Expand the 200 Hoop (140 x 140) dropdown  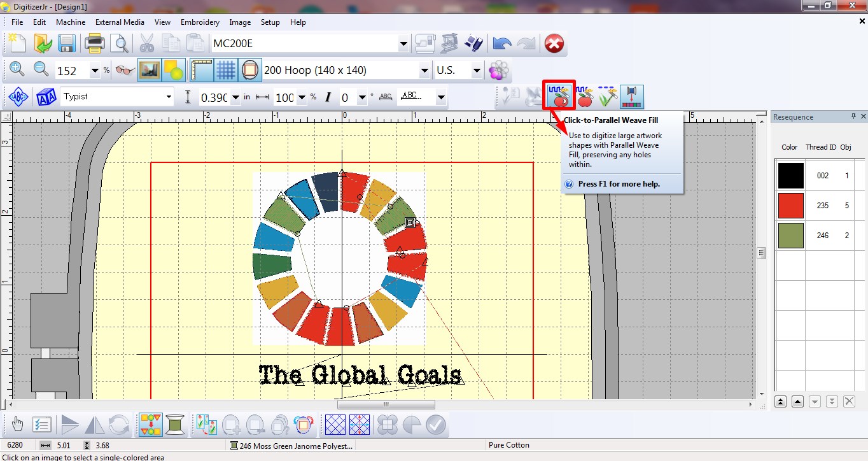tap(424, 71)
